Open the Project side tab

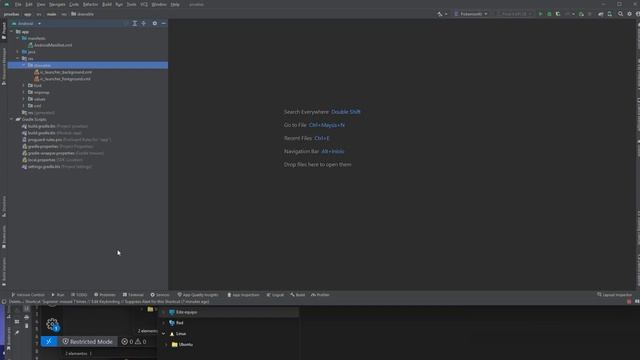coord(4,30)
